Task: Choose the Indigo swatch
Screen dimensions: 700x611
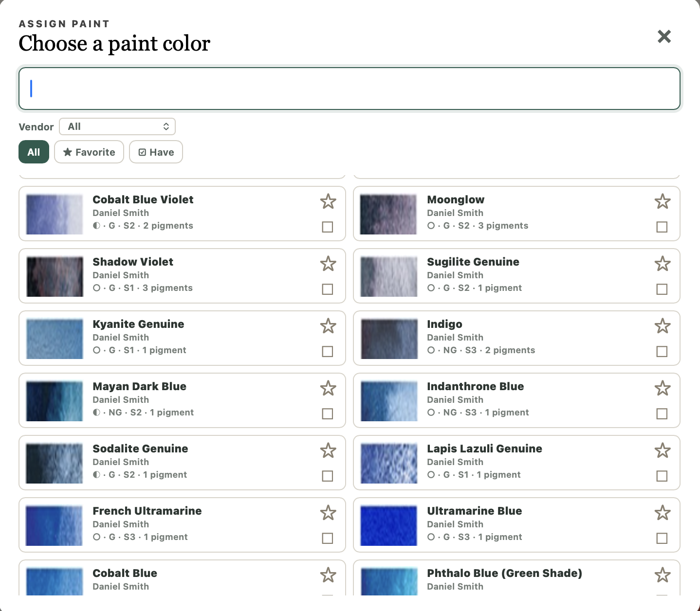Action: coord(389,339)
